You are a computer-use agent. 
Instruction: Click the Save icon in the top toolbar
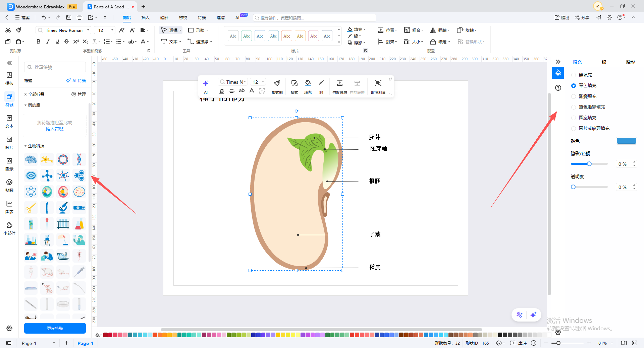[x=69, y=17]
